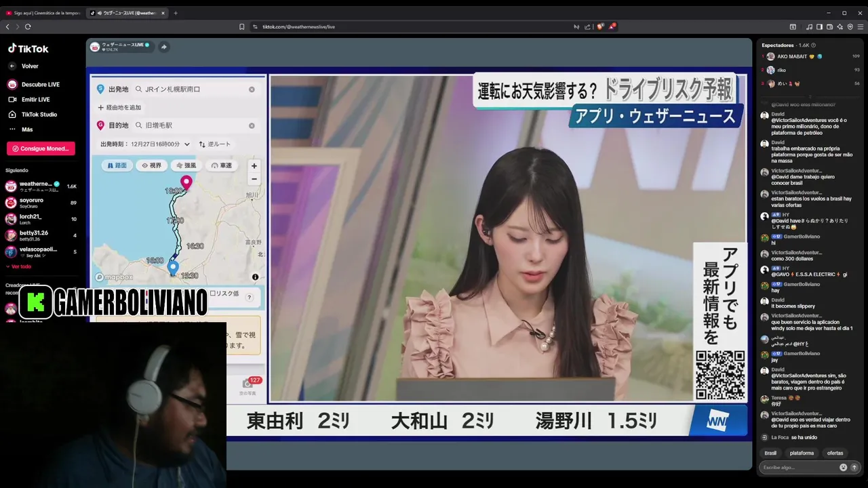Open betty31.26 followed account
The width and height of the screenshot is (868, 488).
pyautogui.click(x=41, y=235)
